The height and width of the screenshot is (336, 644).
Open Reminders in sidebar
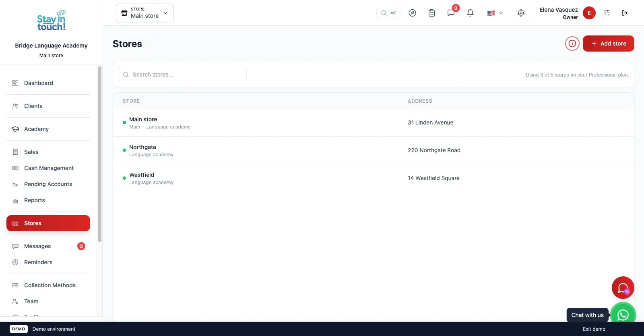pyautogui.click(x=48, y=262)
